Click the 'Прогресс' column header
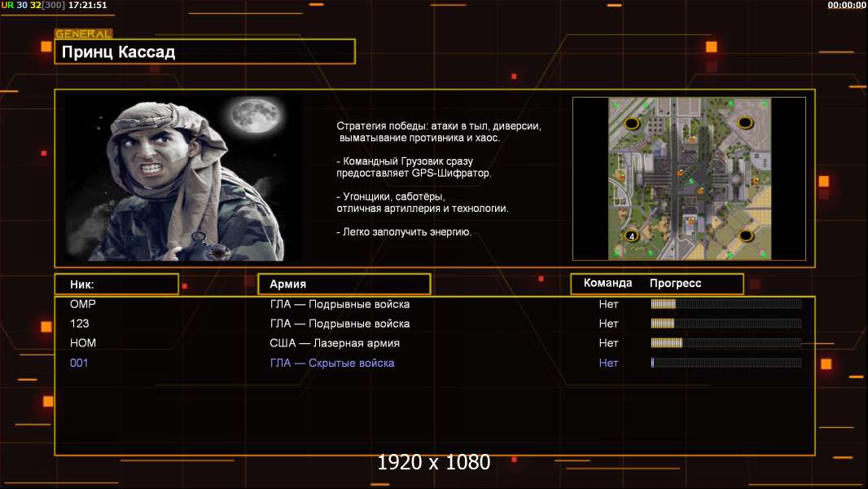The width and height of the screenshot is (868, 489). click(x=675, y=283)
